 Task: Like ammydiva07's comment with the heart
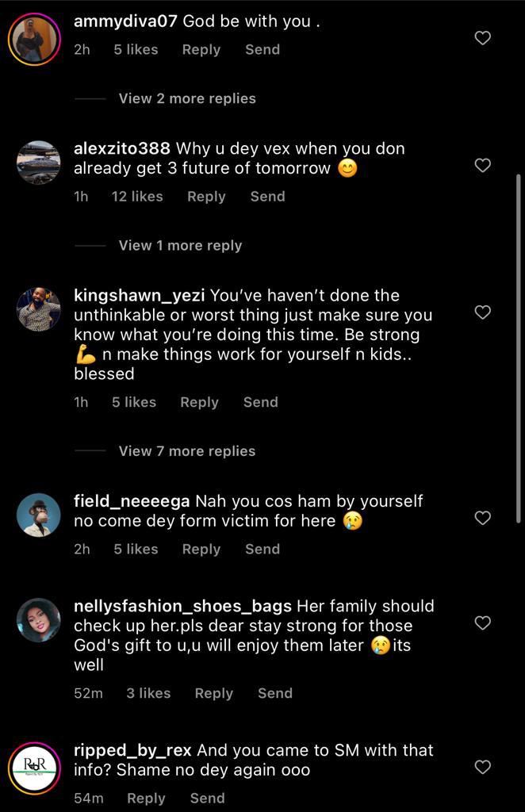tap(482, 37)
